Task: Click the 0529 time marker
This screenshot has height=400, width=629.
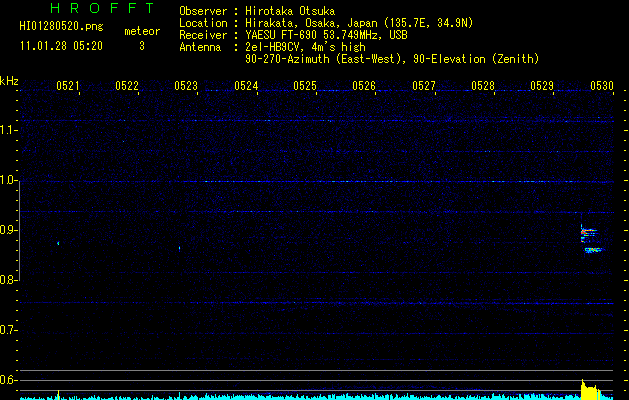Action: [x=542, y=86]
